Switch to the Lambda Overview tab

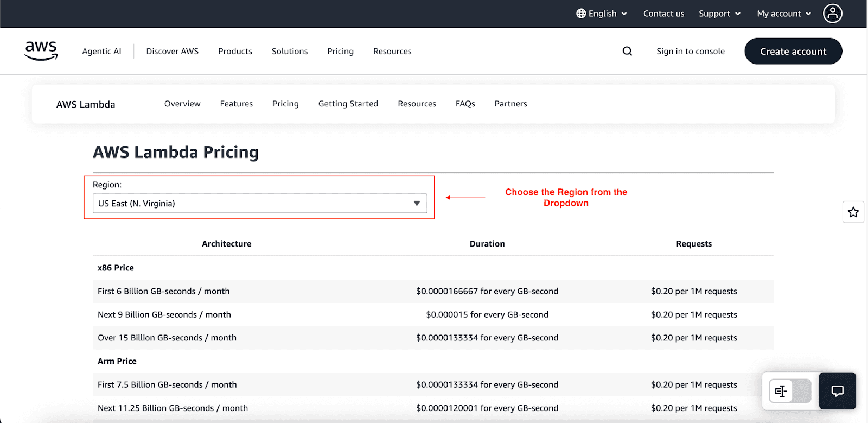click(x=182, y=104)
